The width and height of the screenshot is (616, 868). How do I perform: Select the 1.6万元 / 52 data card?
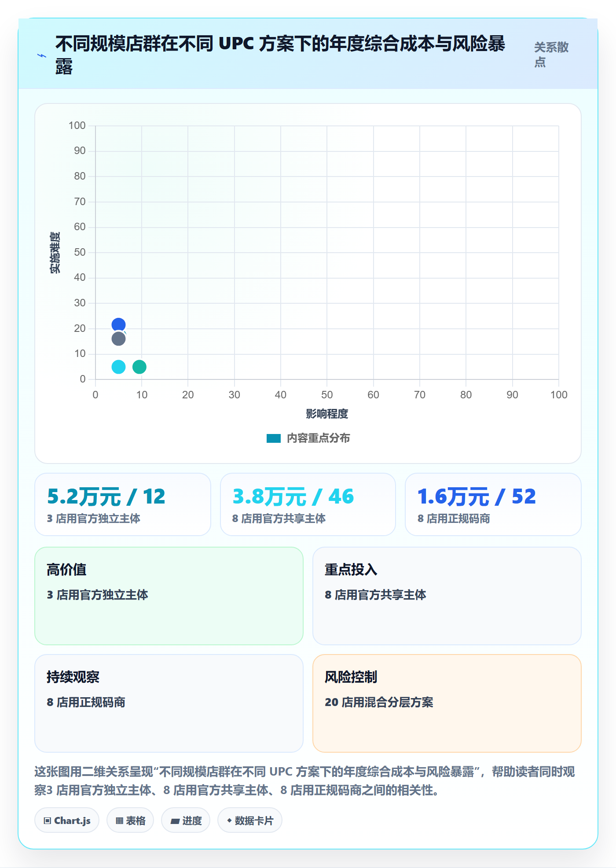click(x=493, y=504)
